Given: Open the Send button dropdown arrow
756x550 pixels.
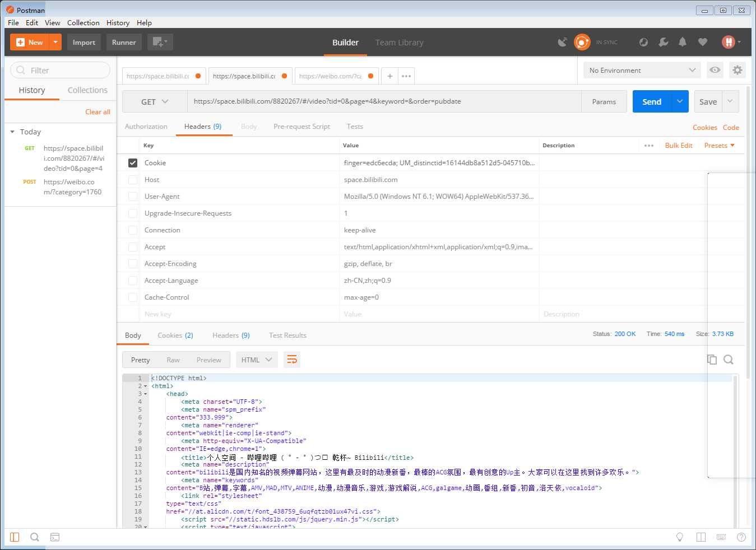Looking at the screenshot, I should pos(680,101).
